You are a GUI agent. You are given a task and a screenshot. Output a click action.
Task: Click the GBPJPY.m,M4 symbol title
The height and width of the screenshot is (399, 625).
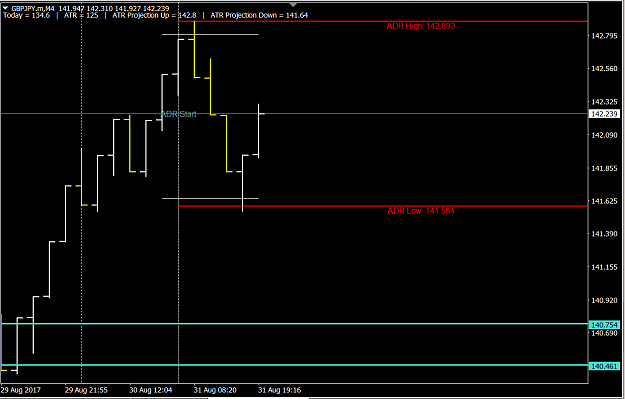tap(33, 8)
